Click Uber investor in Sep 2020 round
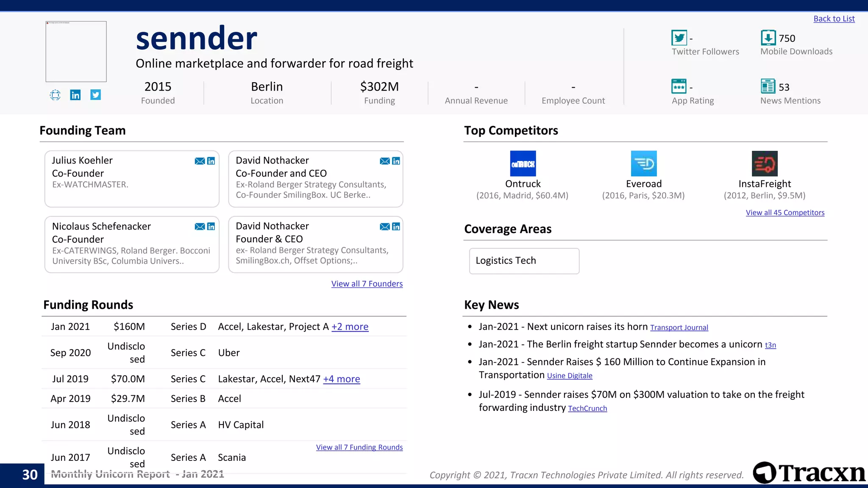Viewport: 868px width, 488px height. click(x=229, y=353)
